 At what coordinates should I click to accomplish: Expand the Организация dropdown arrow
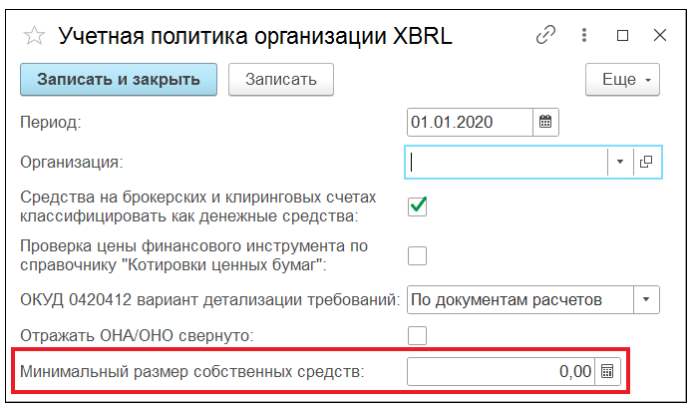click(619, 162)
